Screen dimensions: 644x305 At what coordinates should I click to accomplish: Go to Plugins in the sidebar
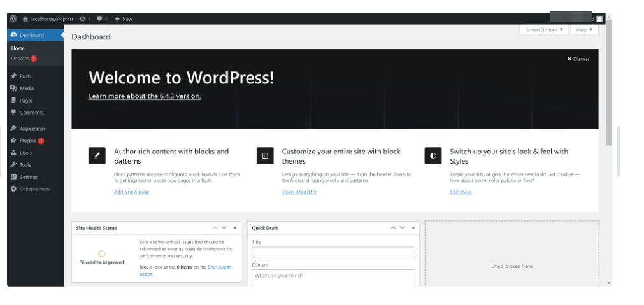pyautogui.click(x=27, y=141)
